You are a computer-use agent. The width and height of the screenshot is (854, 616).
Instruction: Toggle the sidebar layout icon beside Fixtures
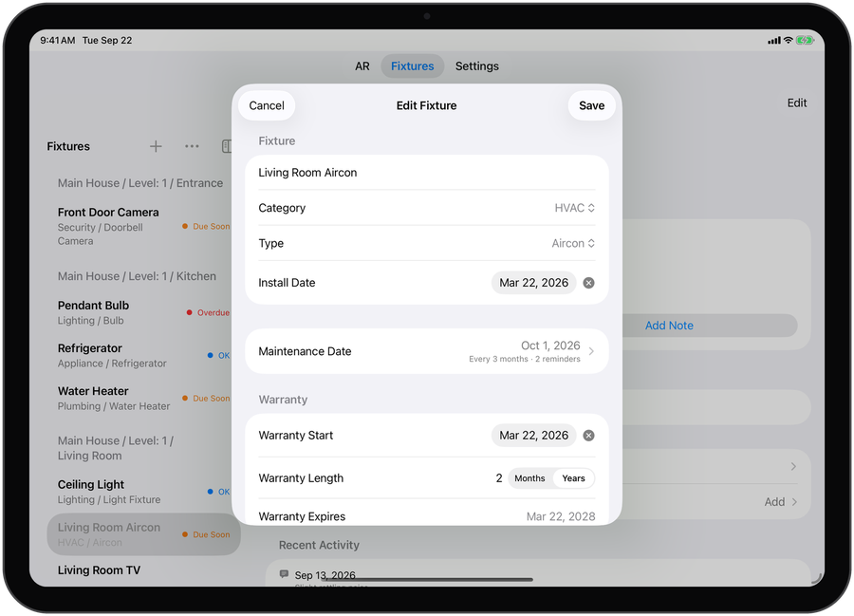coord(227,146)
